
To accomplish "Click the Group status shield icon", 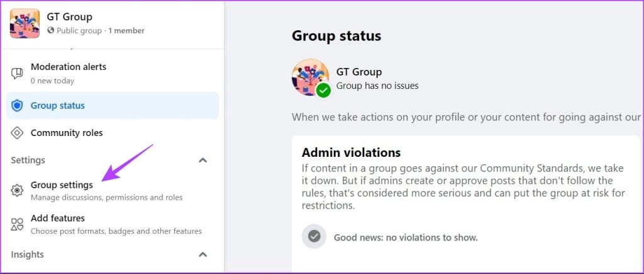I will pyautogui.click(x=18, y=106).
